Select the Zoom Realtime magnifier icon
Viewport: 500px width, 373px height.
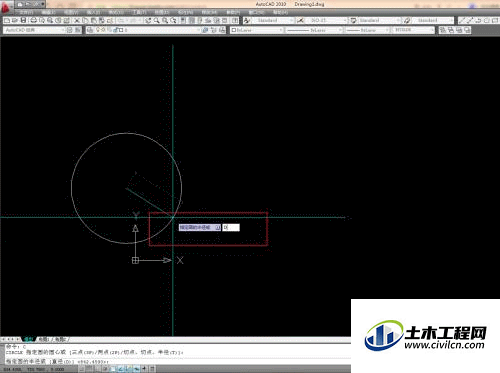tap(156, 21)
